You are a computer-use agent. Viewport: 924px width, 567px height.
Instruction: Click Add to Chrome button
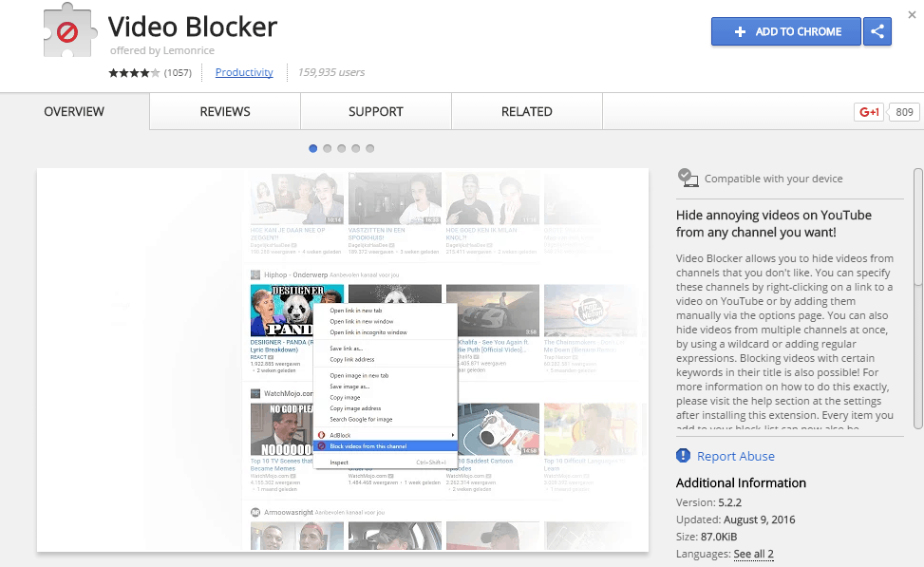[786, 31]
